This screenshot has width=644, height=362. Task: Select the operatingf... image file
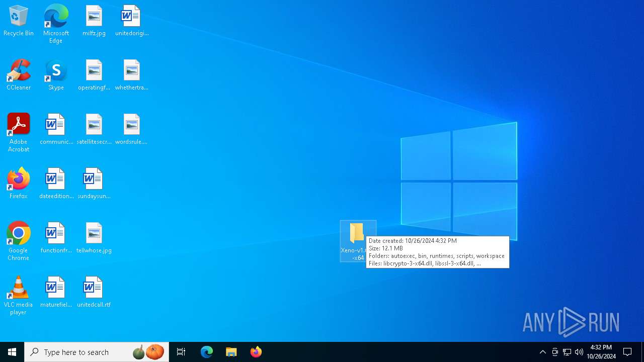94,75
